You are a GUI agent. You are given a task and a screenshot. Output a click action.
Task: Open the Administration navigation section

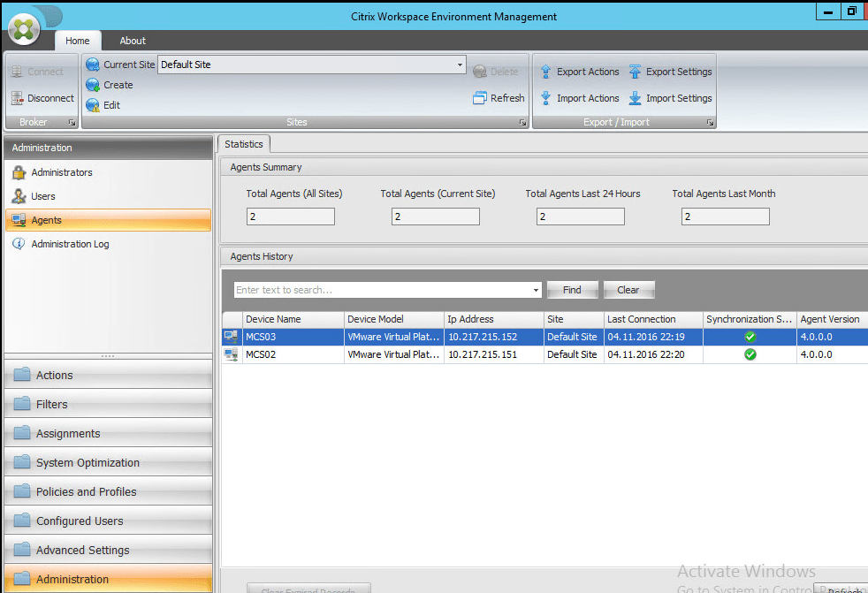coord(108,579)
